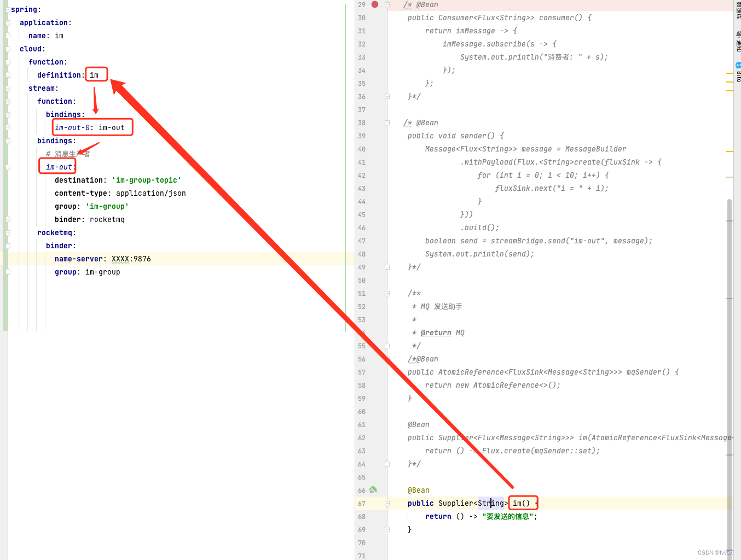The width and height of the screenshot is (741, 560).
Task: Click the '# 消息生产者' YAML comment
Action: (68, 154)
